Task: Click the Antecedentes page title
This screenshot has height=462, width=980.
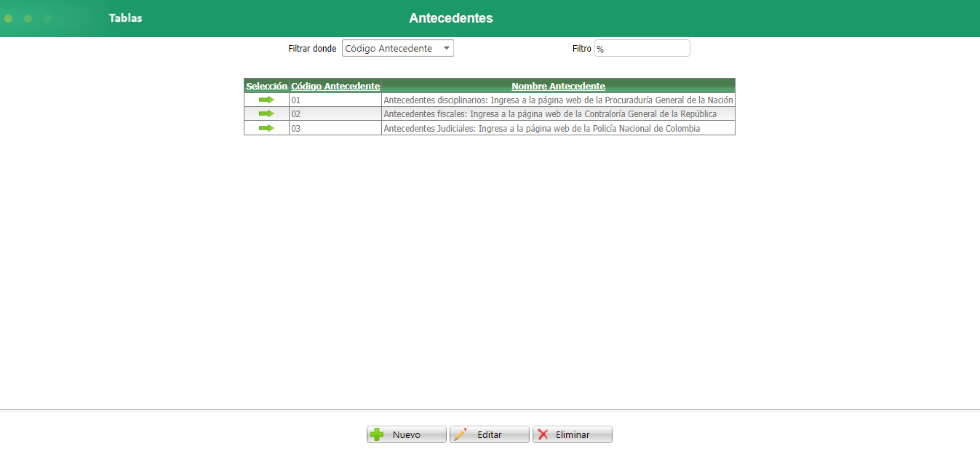Action: click(451, 18)
